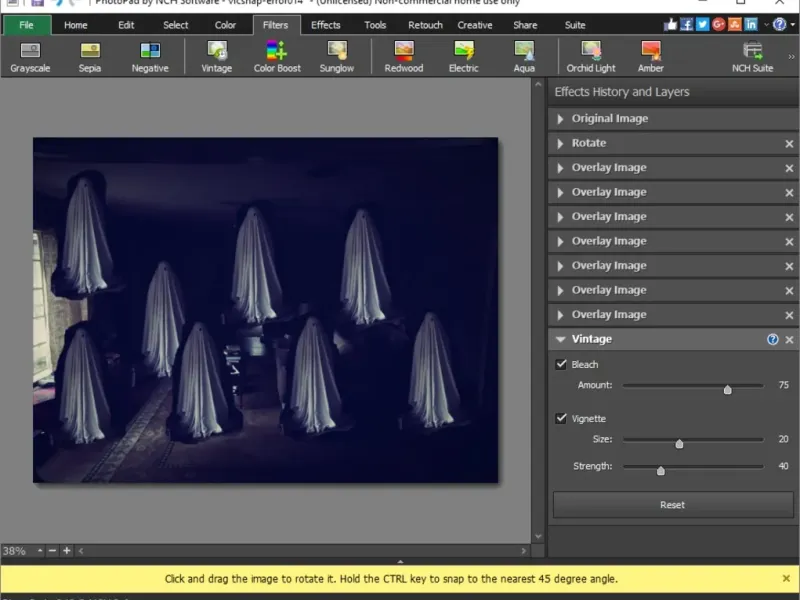The width and height of the screenshot is (800, 600).
Task: Click the Reset button
Action: 672,505
